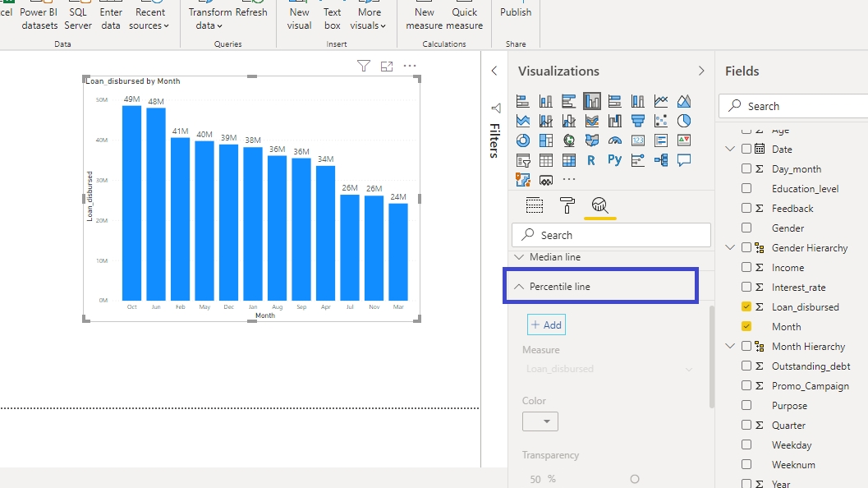Switch to the Format paint roller tab
Screen dimensions: 868x488
[x=567, y=205]
